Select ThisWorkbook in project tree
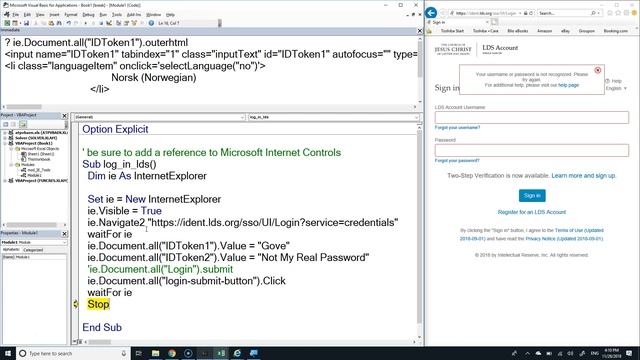640x360 pixels. click(x=39, y=159)
